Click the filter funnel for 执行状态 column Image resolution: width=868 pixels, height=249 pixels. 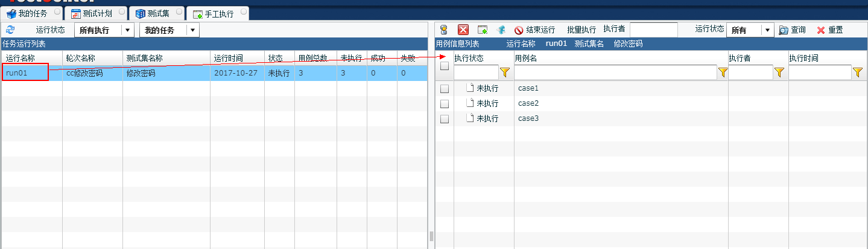505,73
